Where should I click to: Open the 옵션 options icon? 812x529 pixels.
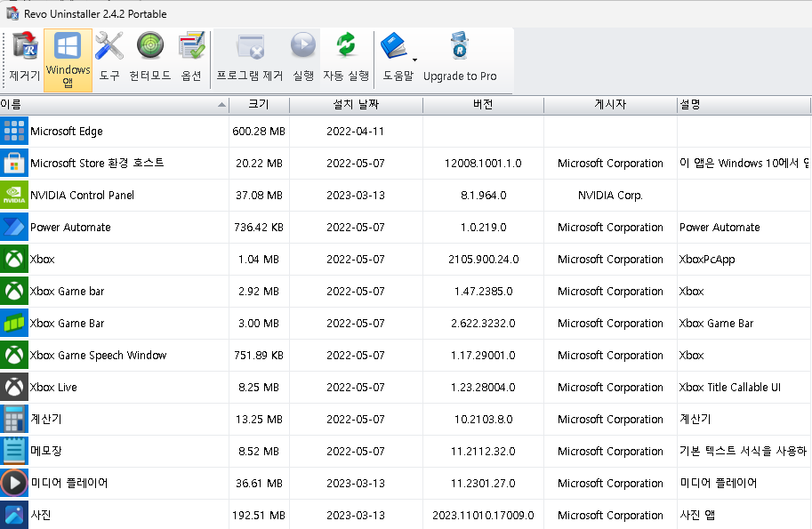pyautogui.click(x=191, y=57)
